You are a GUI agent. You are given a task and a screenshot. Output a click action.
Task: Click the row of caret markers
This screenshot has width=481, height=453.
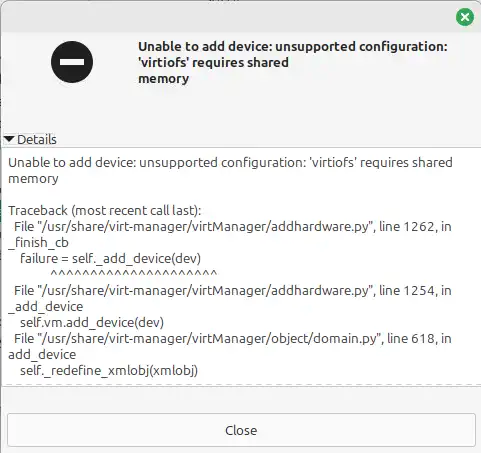tap(134, 274)
